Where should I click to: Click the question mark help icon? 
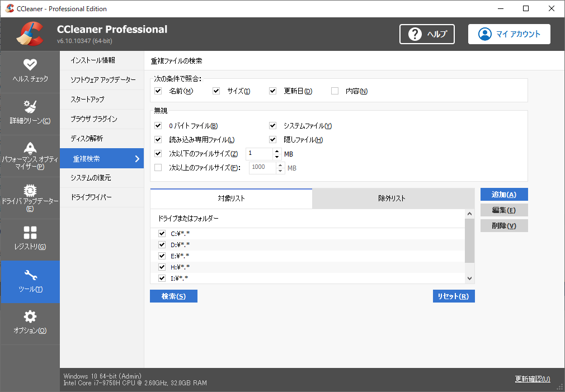click(x=415, y=34)
